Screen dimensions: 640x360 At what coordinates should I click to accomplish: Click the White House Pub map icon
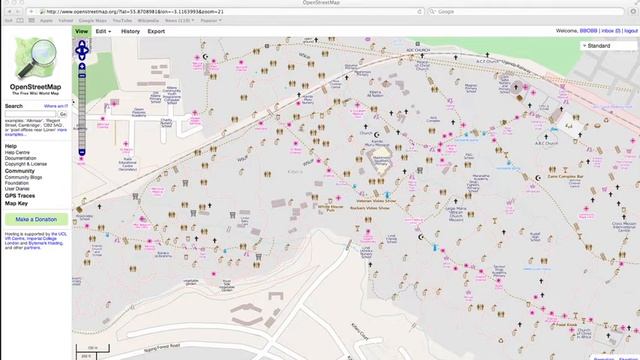point(330,201)
